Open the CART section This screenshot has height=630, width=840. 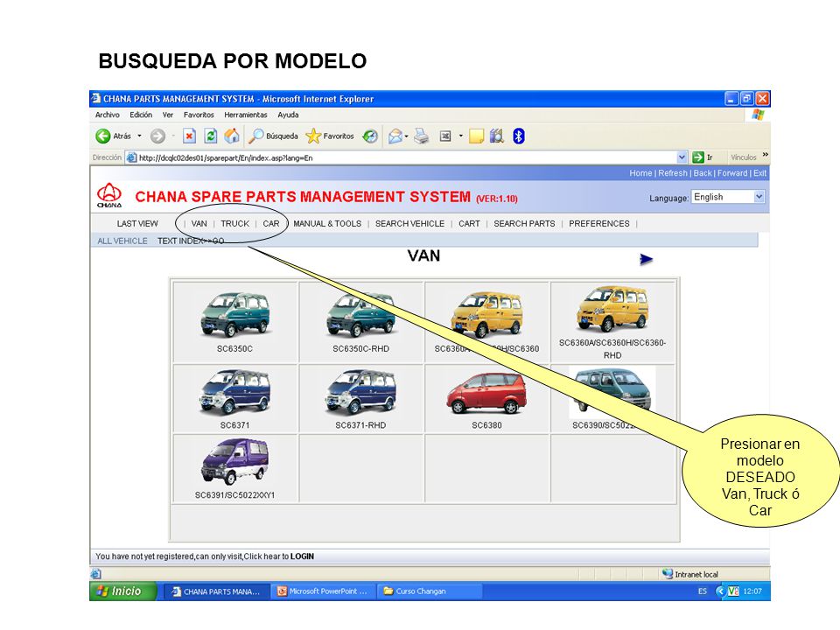469,223
